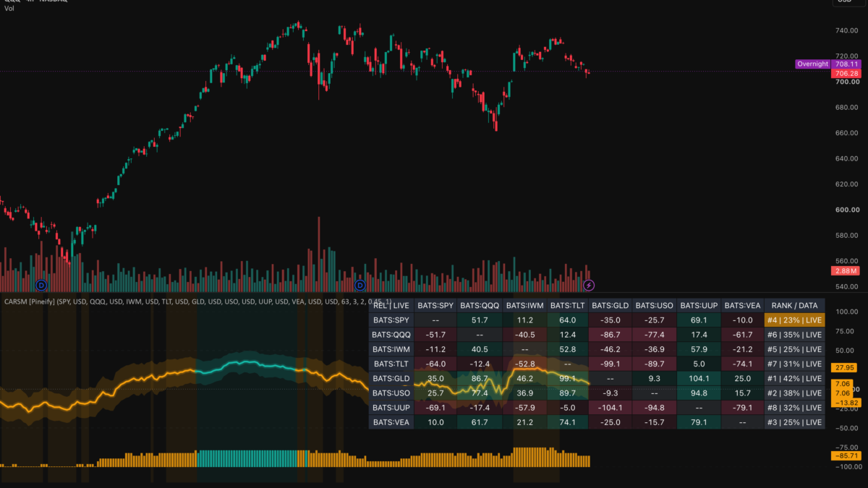Click the orange -13.82 indicator value label
Screen dimensions: 868x488
tap(846, 401)
